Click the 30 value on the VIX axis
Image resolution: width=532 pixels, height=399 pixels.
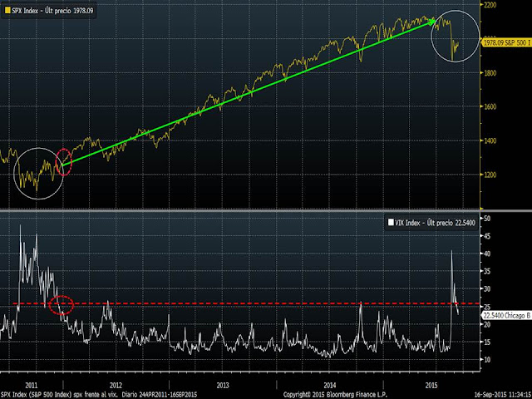pyautogui.click(x=487, y=288)
